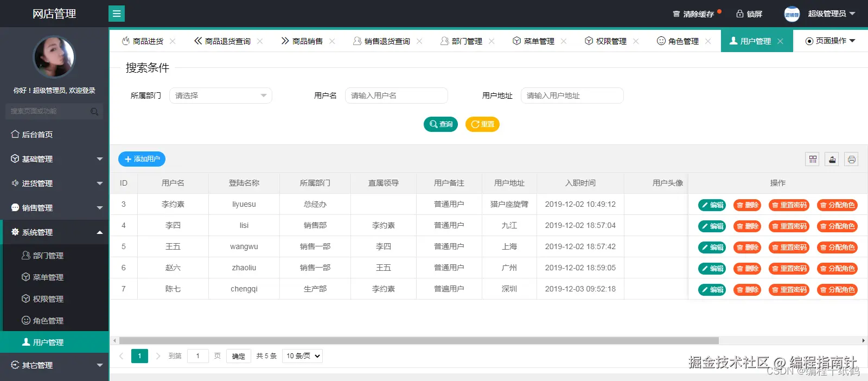Click the search magnifier in the sidebar

[94, 111]
